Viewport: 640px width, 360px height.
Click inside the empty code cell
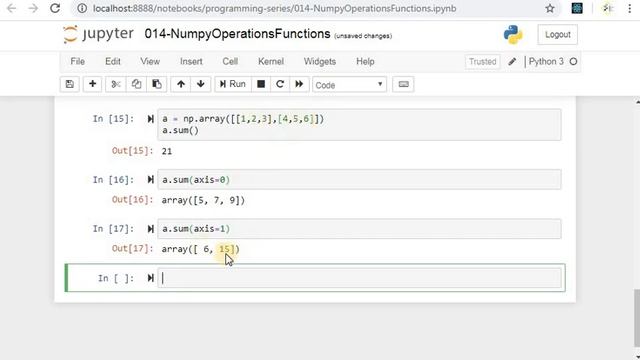point(359,278)
